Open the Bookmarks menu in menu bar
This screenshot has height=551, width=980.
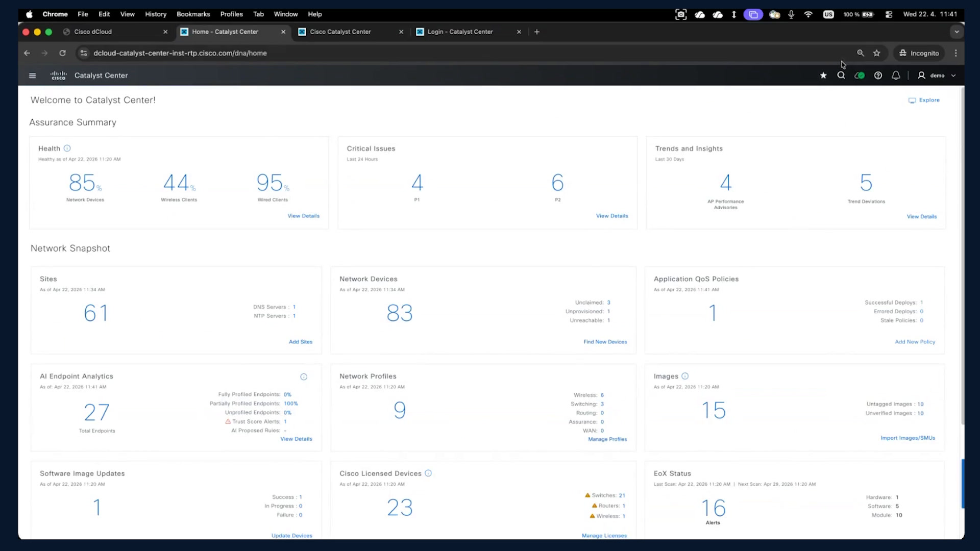point(193,14)
